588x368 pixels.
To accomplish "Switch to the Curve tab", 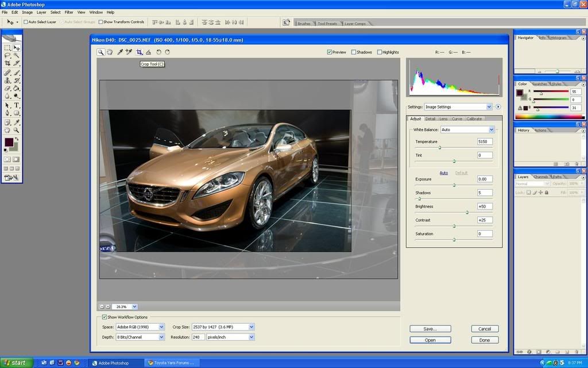I will [457, 119].
